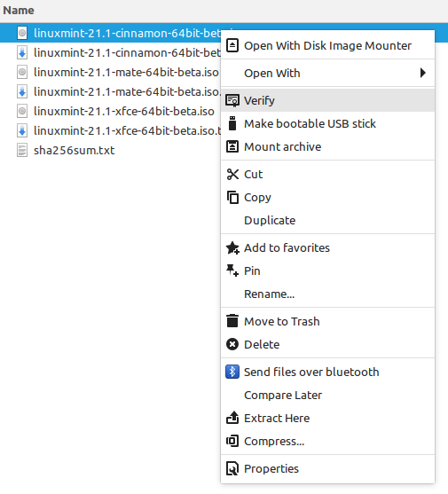The image size is (448, 494).
Task: Click the scissors Cut icon
Action: [232, 174]
